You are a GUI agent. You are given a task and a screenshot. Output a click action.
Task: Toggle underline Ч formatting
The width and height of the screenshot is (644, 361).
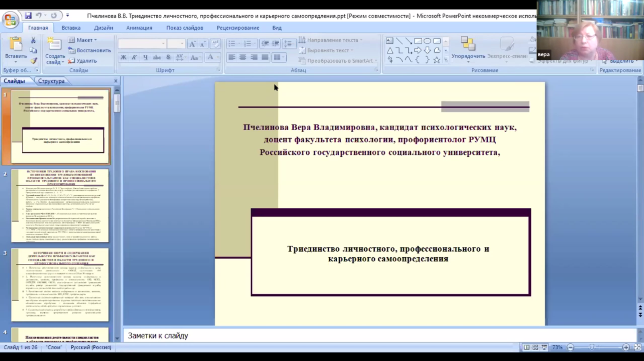tap(145, 57)
